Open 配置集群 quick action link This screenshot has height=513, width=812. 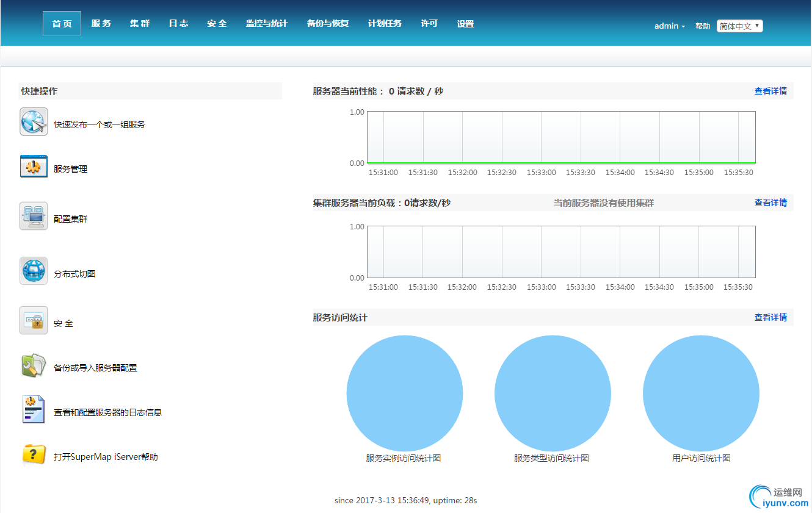[71, 219]
